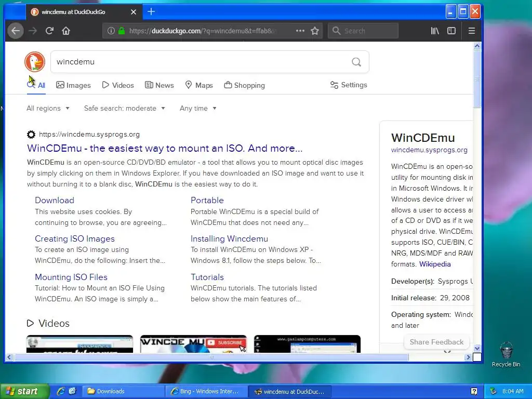The image size is (532, 399).
Task: Open the third video thumbnail
Action: pos(307,344)
